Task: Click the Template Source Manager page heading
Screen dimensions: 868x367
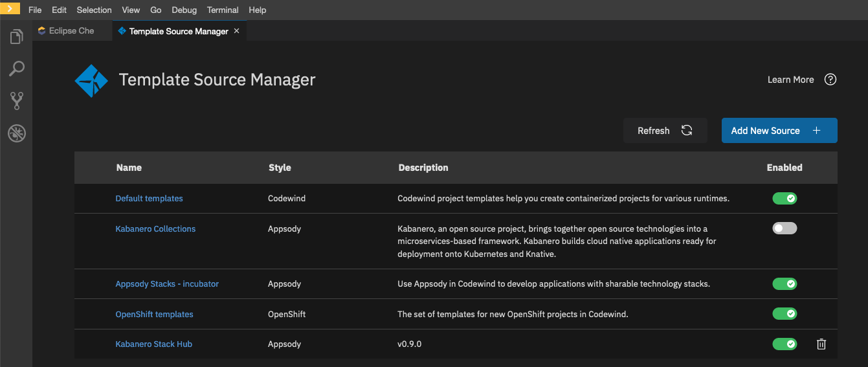Action: pyautogui.click(x=217, y=80)
